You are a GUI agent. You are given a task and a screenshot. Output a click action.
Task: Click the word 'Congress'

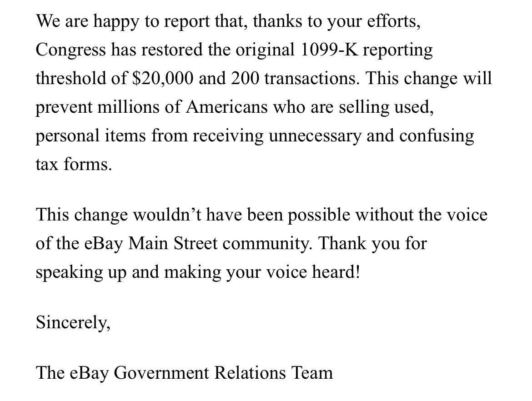tap(70, 50)
